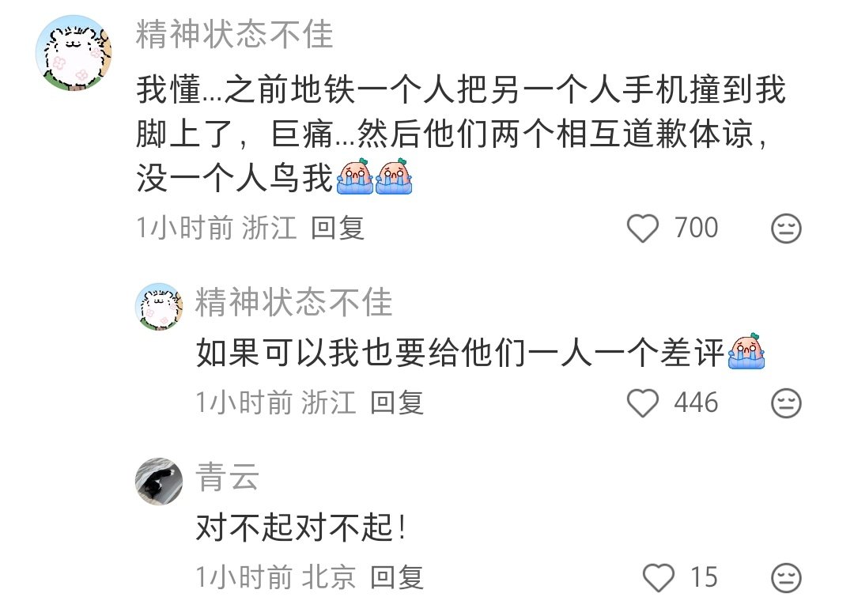Reply to the top subway comment

[337, 228]
